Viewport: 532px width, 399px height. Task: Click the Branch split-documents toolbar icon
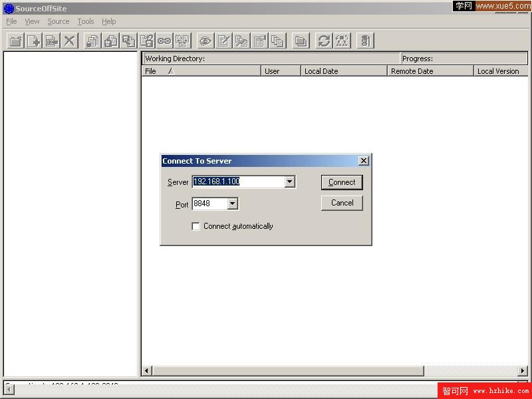point(182,41)
